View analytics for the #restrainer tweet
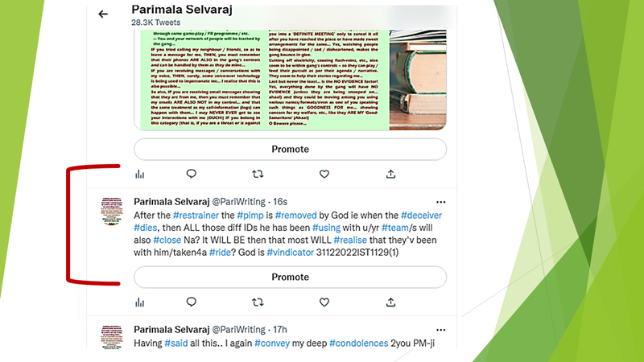 [139, 302]
